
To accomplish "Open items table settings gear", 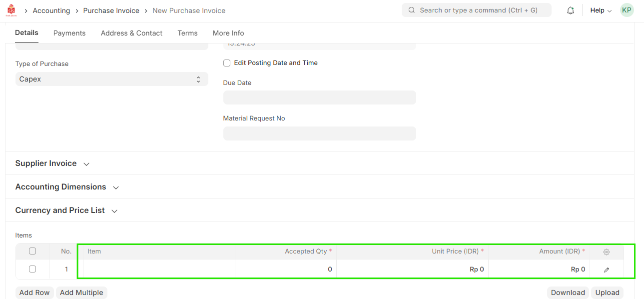I will pos(607,252).
